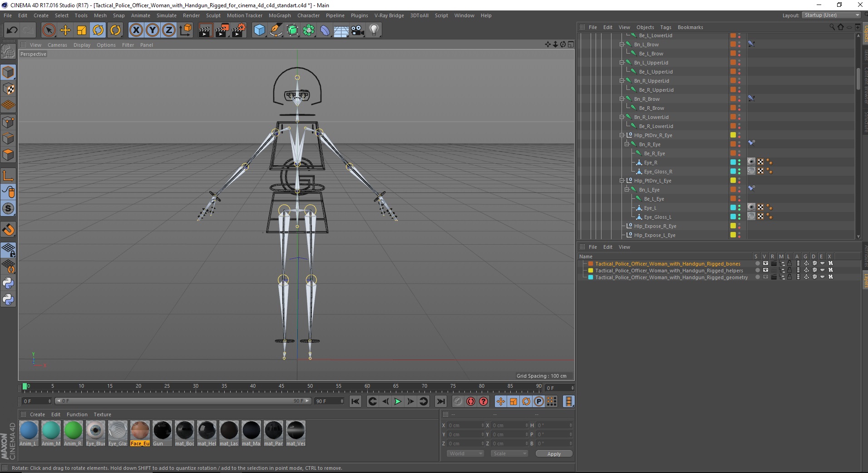Activate the Scale tool in top toolbar

(82, 30)
